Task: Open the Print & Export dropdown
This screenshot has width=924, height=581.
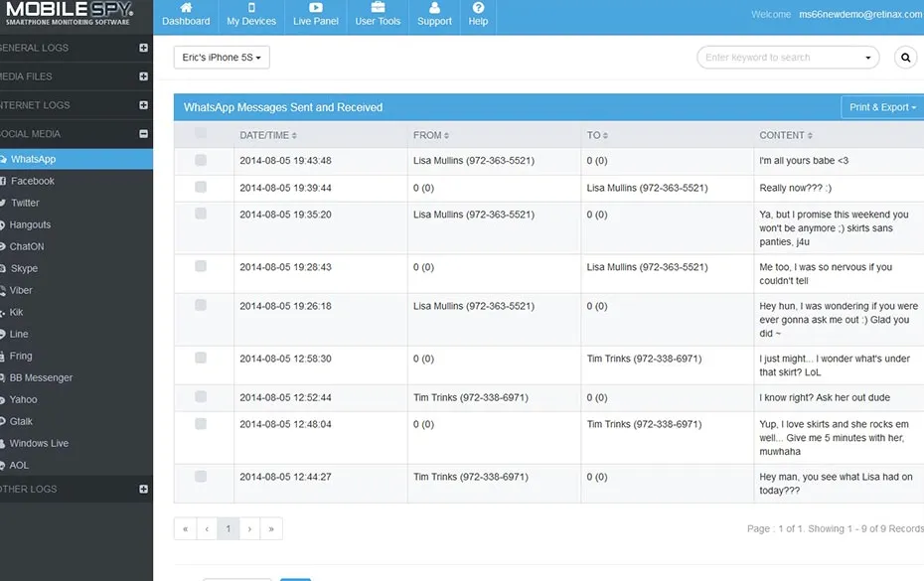Action: tap(882, 107)
